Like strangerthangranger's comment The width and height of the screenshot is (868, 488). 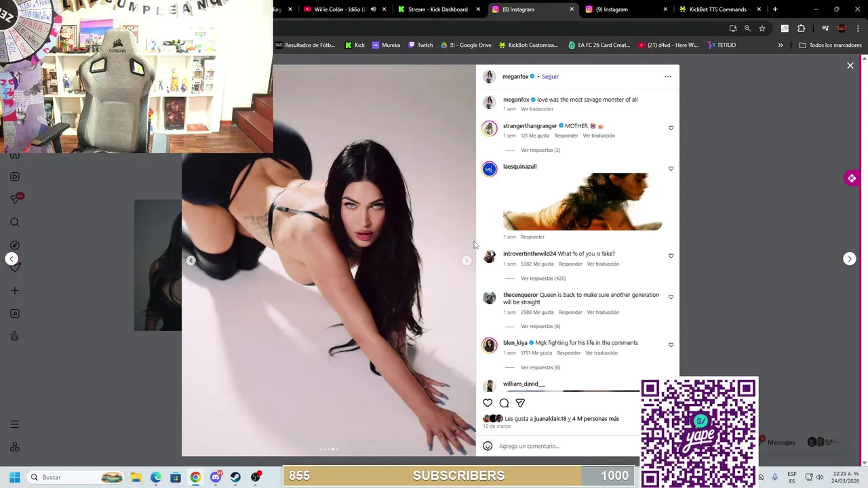pyautogui.click(x=671, y=128)
